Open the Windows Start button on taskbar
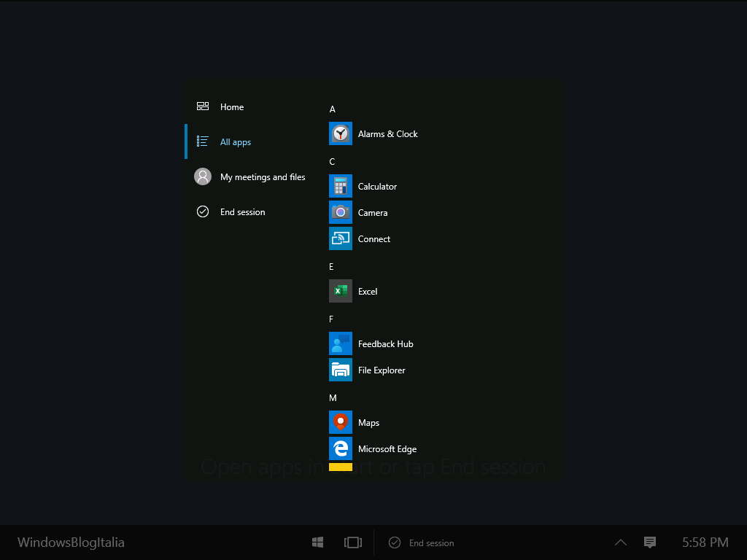 (x=318, y=542)
